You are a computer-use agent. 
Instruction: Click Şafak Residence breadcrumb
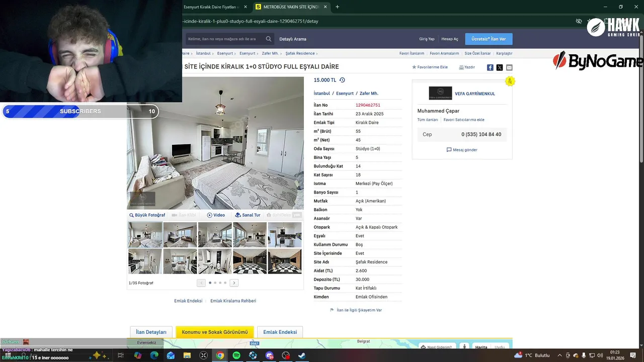click(x=300, y=53)
